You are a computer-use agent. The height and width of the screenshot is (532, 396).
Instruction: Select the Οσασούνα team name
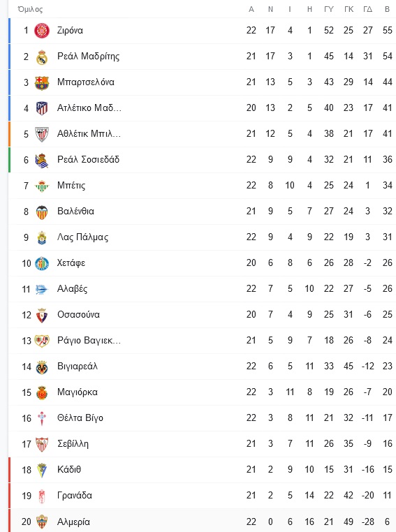tap(78, 314)
